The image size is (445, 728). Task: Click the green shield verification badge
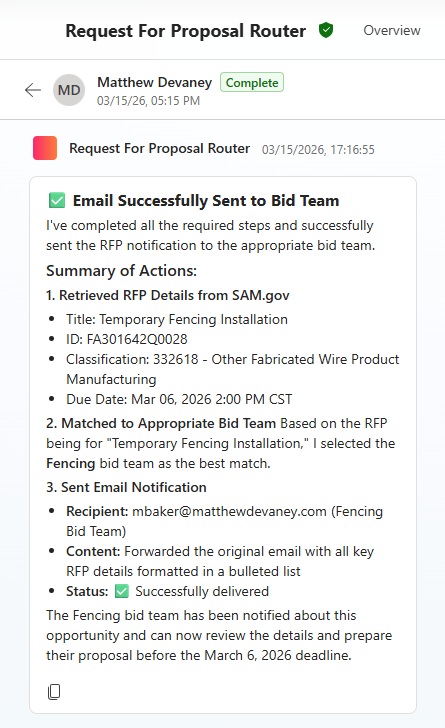coord(326,31)
